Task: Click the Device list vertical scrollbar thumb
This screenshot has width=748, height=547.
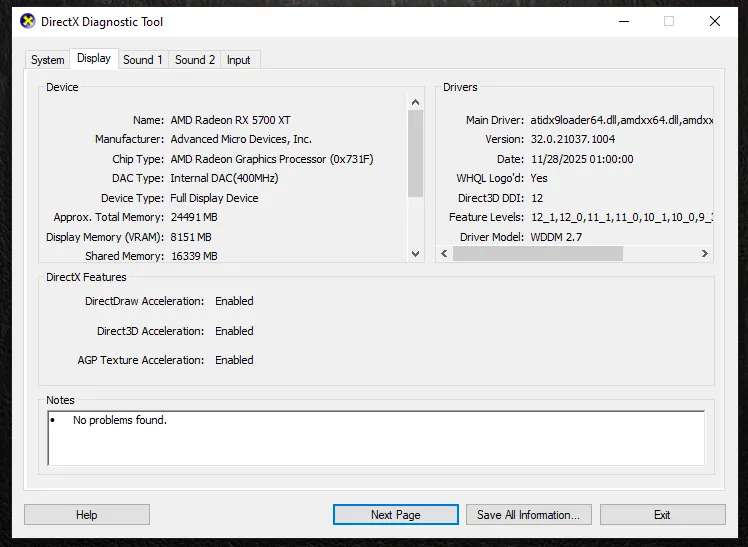Action: pyautogui.click(x=416, y=153)
